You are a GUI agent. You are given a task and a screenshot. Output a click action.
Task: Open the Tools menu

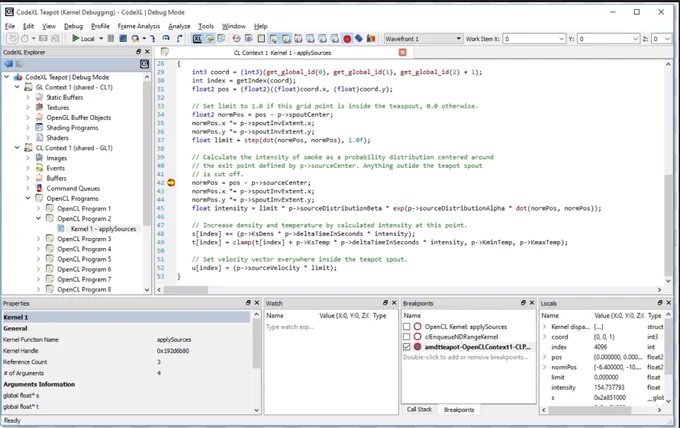click(x=206, y=26)
